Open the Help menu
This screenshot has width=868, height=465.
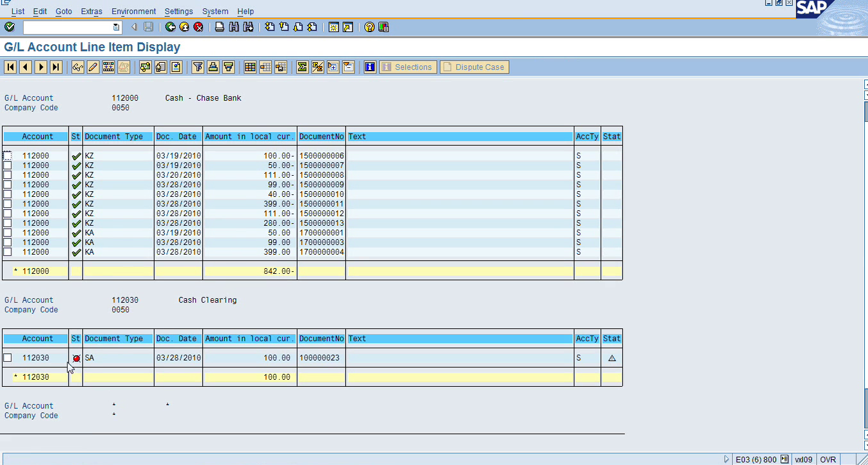246,12
